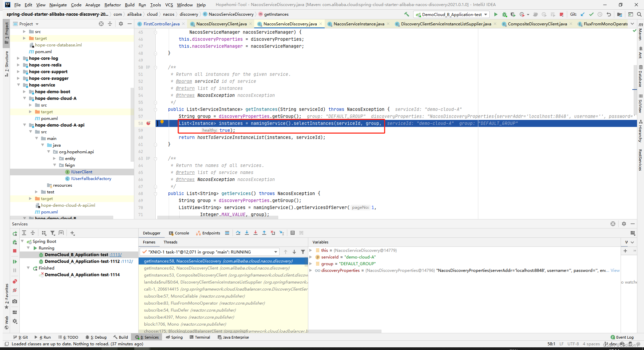The height and width of the screenshot is (350, 644).
Task: Toggle 5: Debug tool window button
Action: coord(96,337)
